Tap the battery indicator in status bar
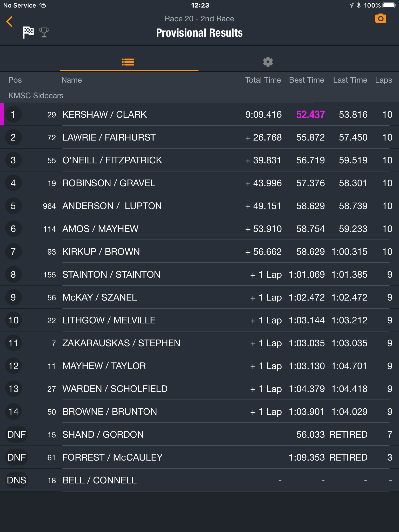 pos(389,5)
